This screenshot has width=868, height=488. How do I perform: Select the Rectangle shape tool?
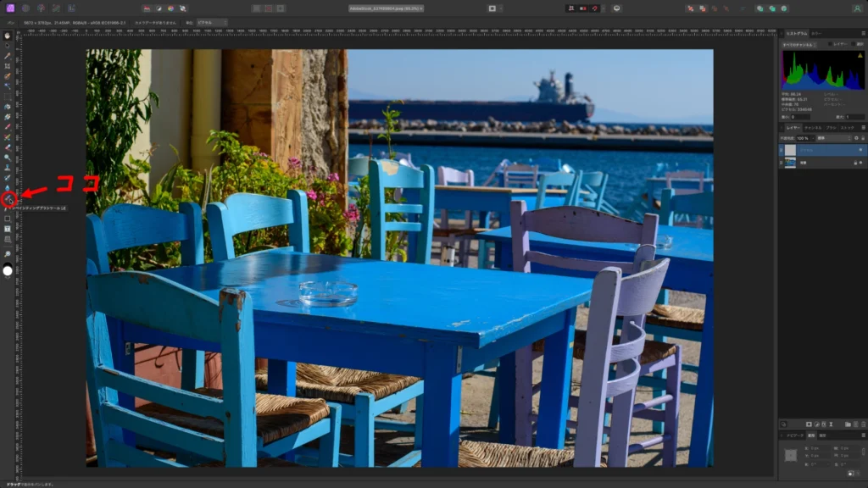coord(8,219)
